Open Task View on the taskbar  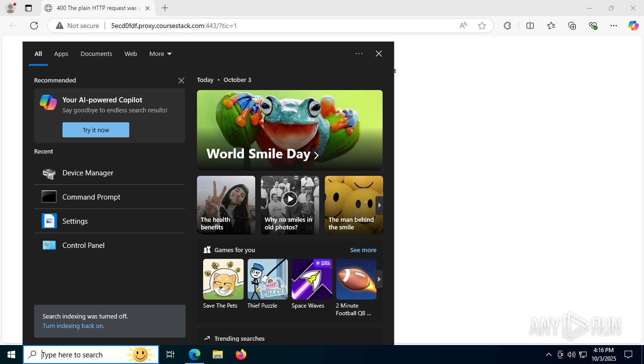170,355
